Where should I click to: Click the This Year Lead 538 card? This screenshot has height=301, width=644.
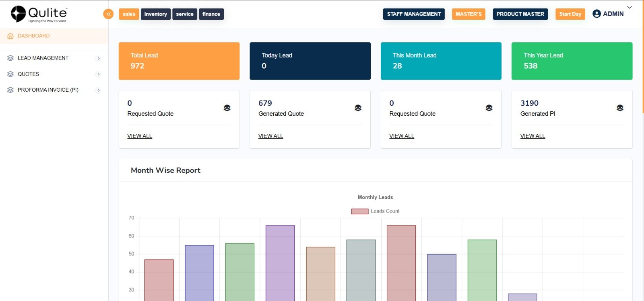(x=572, y=61)
